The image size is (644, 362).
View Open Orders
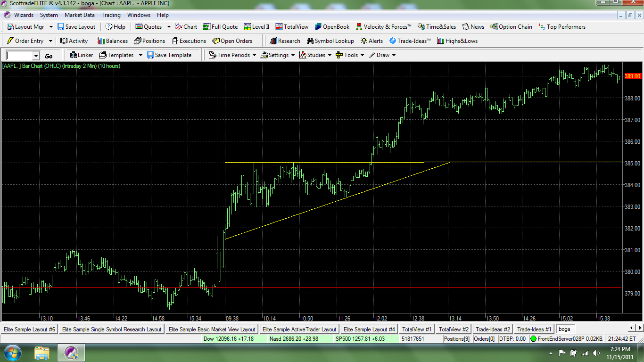point(232,41)
